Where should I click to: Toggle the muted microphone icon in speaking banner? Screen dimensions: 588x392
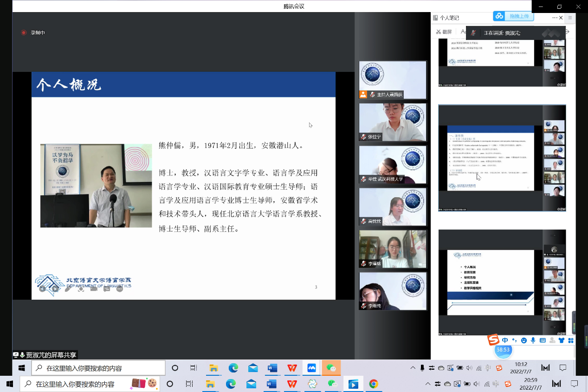[473, 33]
